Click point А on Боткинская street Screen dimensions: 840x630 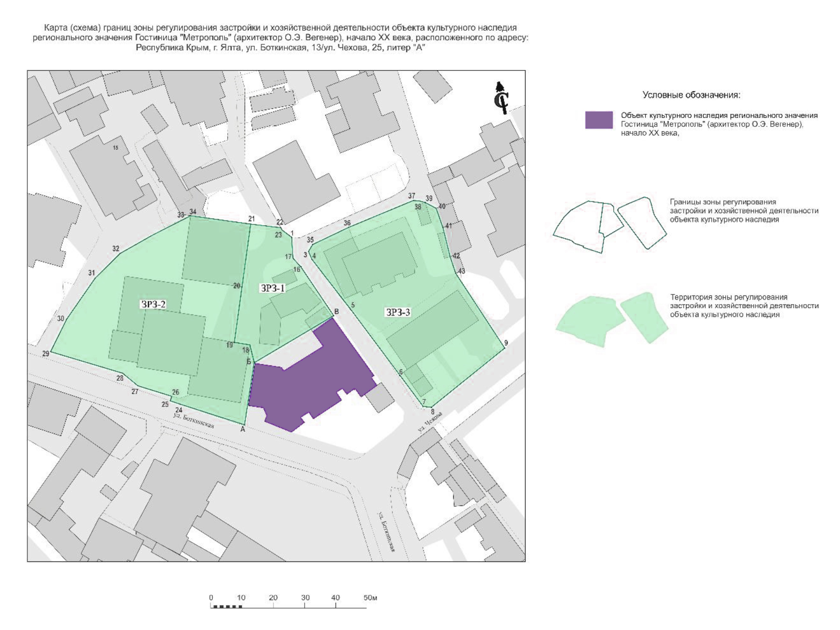(x=243, y=429)
